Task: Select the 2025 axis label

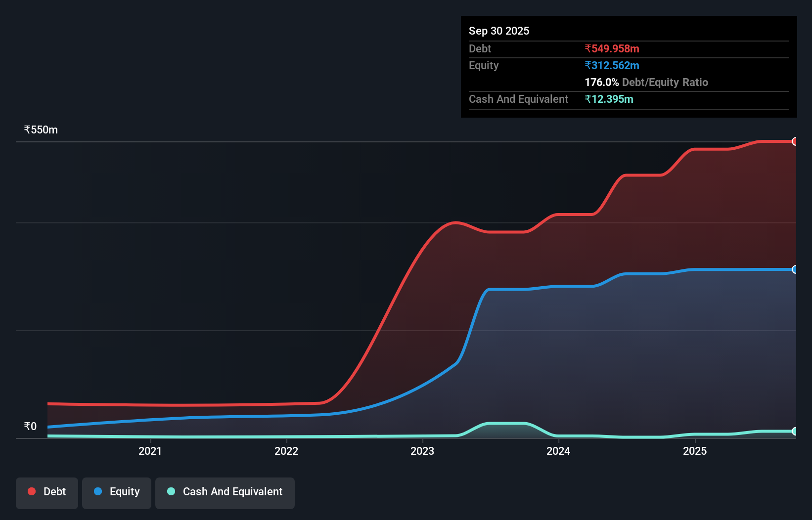Action: 695,451
